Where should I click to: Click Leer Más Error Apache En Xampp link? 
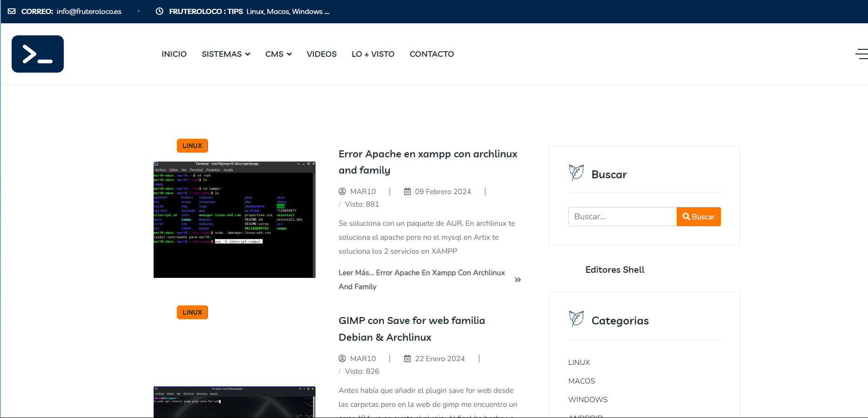(x=422, y=279)
